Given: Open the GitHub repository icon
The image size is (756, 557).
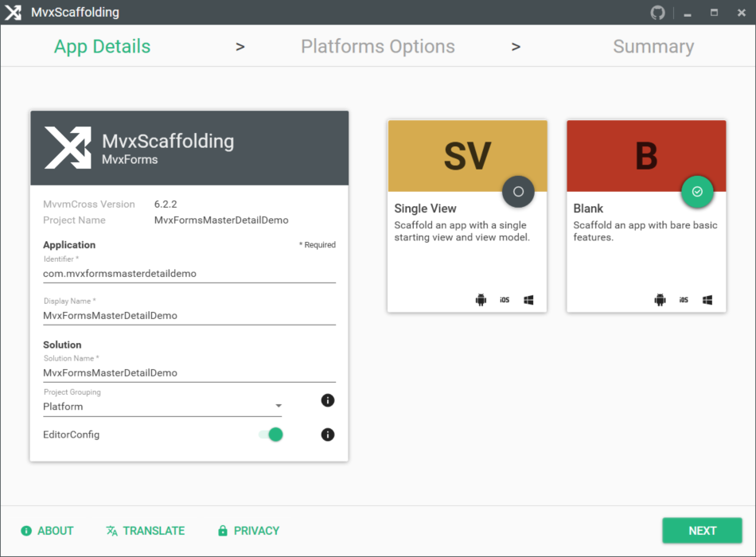Looking at the screenshot, I should [657, 12].
